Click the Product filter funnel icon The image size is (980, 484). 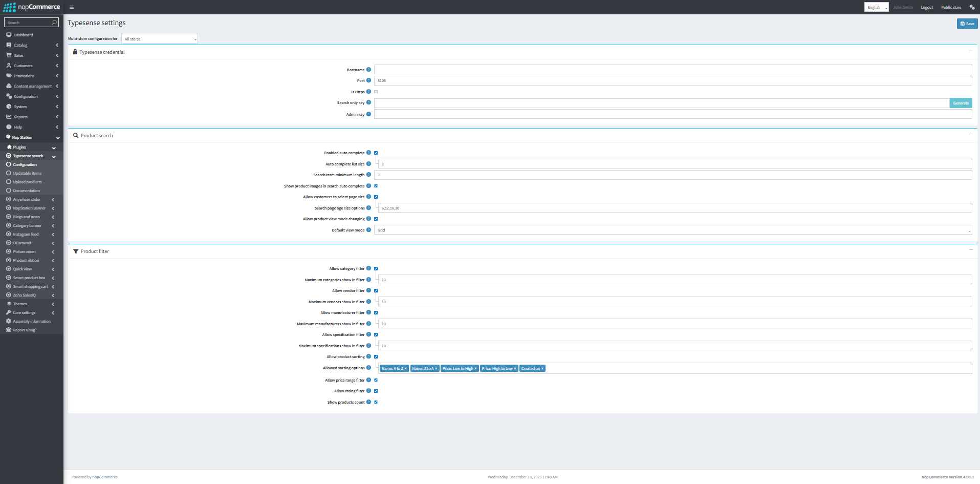click(x=76, y=251)
